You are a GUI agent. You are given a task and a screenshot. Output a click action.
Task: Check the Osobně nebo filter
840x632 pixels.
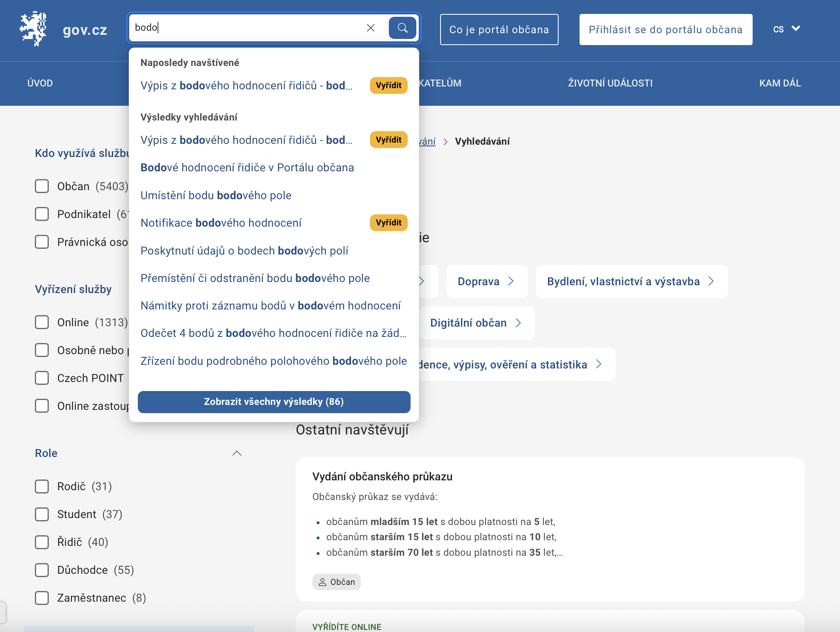tap(42, 350)
